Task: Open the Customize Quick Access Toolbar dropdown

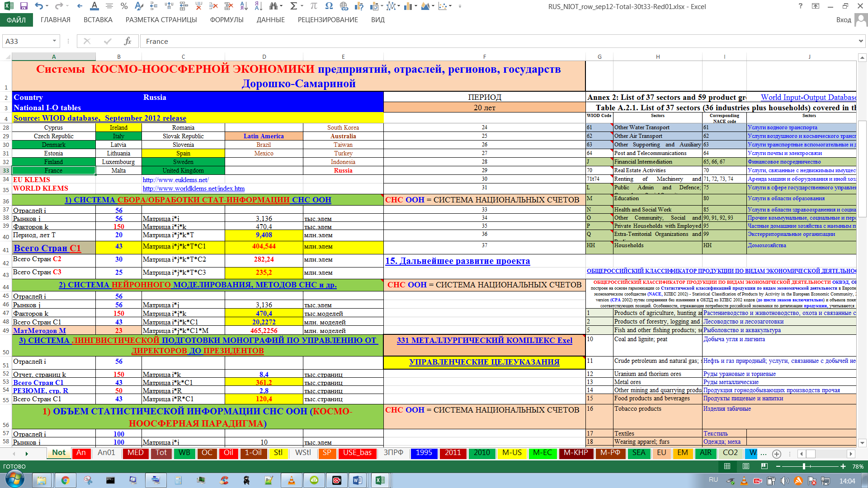Action: (460, 6)
